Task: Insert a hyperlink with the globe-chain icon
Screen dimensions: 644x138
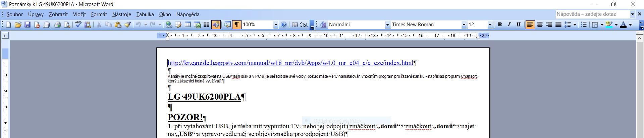Action: (x=169, y=25)
